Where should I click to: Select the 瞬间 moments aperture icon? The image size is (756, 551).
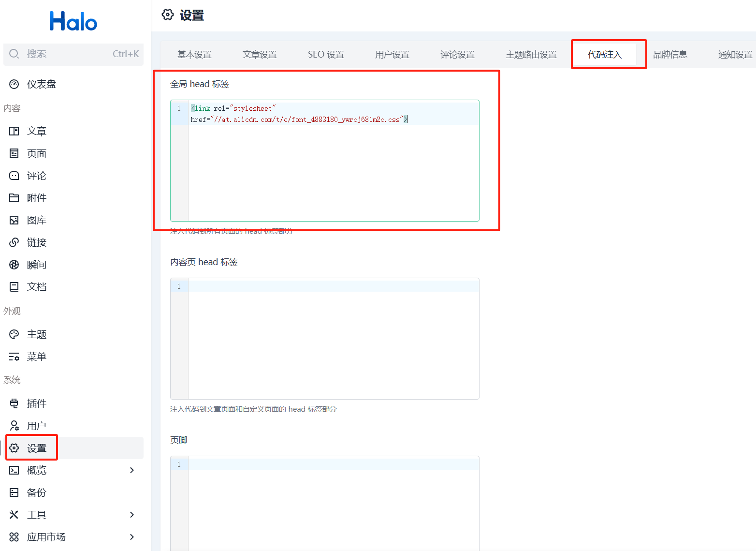tap(14, 265)
